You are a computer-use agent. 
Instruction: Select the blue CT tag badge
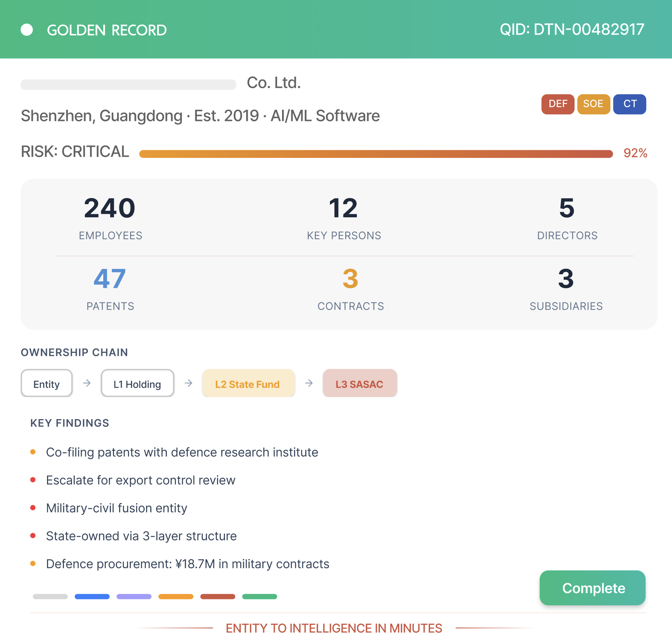[x=630, y=104]
